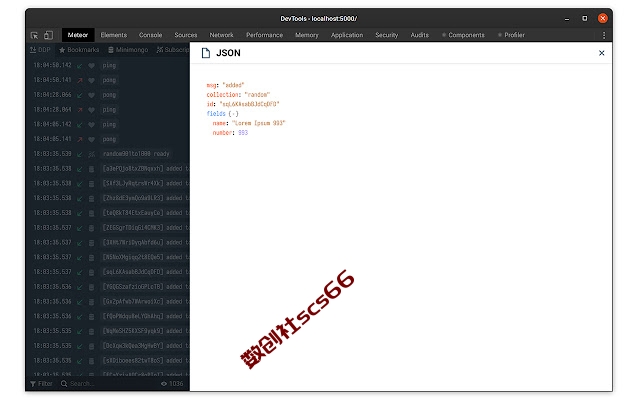Click the collection "random" line
This screenshot has width=640, height=400.
tap(238, 95)
